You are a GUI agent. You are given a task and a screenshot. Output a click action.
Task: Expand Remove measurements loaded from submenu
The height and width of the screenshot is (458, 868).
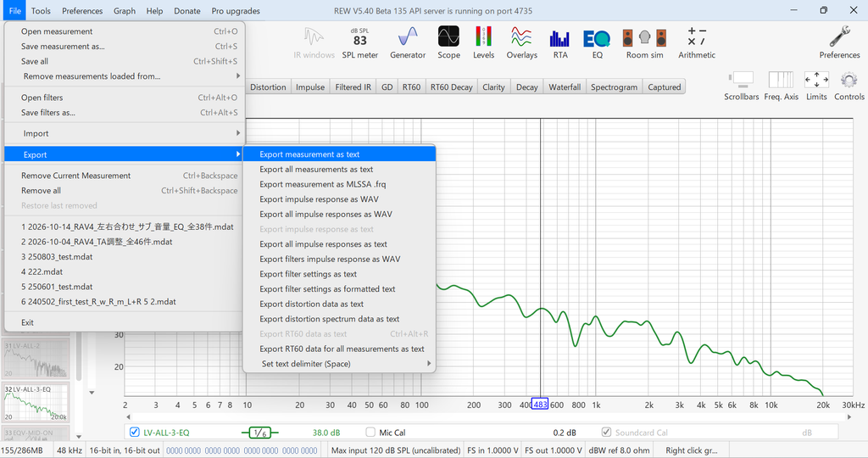click(x=125, y=76)
